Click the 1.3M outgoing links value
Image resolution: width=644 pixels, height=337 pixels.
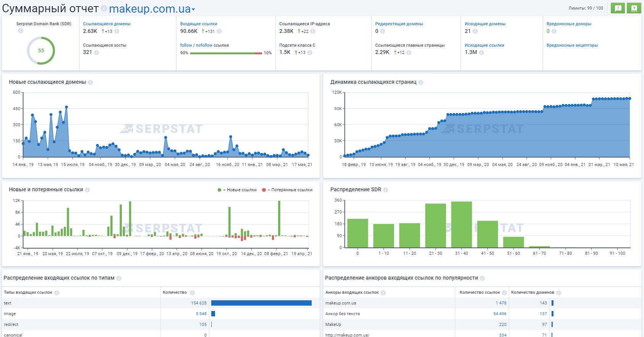coord(471,52)
